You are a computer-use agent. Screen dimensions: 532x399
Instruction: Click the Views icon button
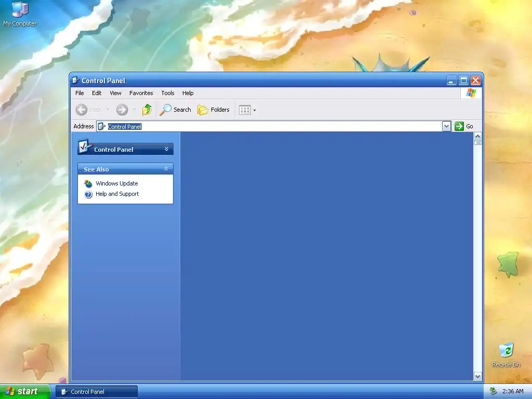[x=245, y=110]
